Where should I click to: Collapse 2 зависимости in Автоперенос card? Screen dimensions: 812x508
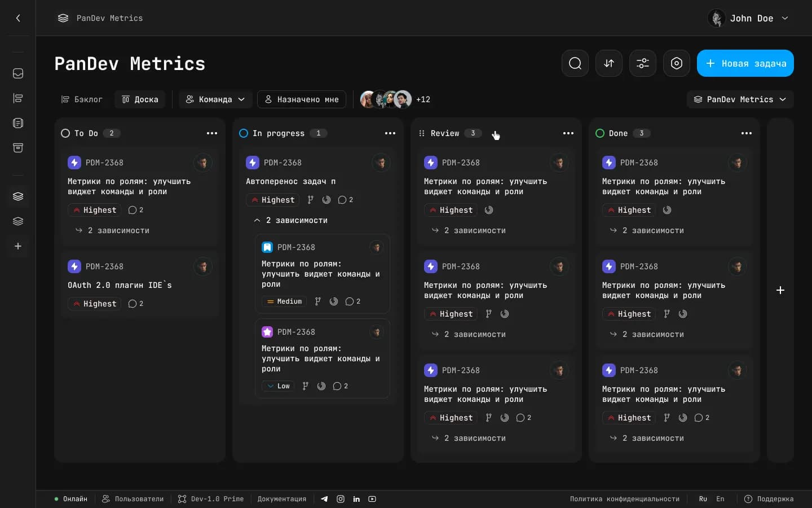[x=291, y=220]
